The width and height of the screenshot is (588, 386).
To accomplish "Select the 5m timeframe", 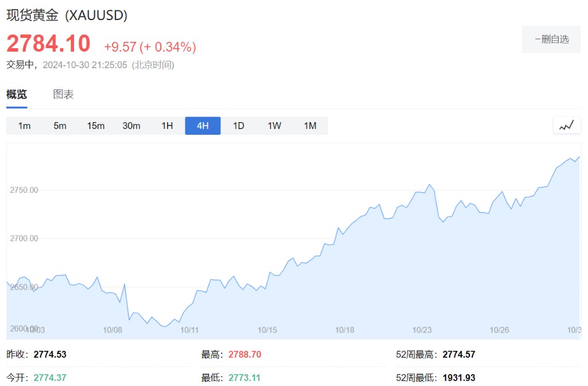I will tap(60, 126).
